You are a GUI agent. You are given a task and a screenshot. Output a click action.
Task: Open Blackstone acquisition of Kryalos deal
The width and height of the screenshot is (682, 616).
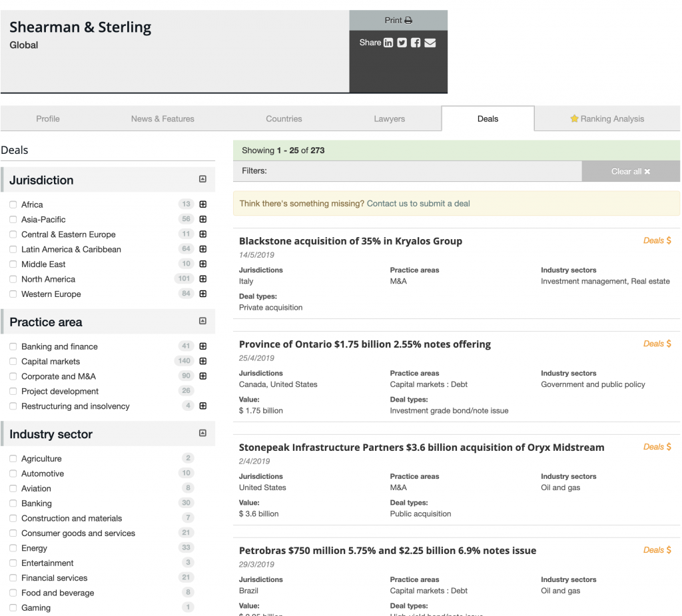350,241
